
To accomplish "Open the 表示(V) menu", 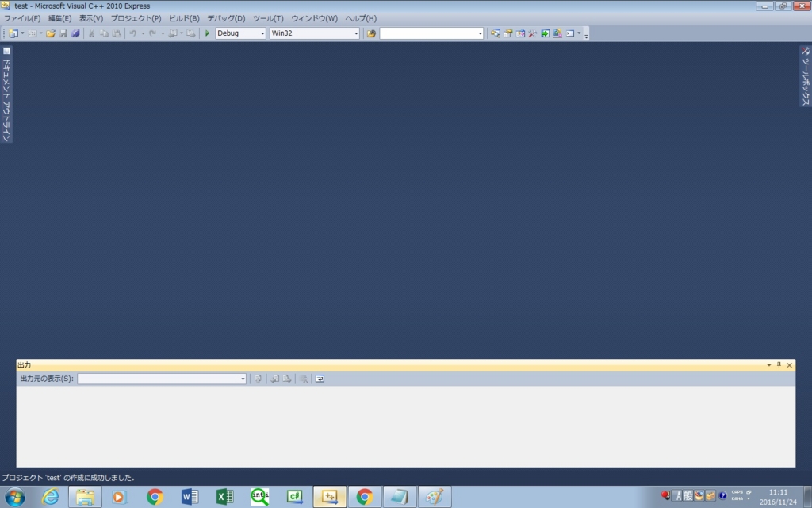I will pyautogui.click(x=91, y=18).
